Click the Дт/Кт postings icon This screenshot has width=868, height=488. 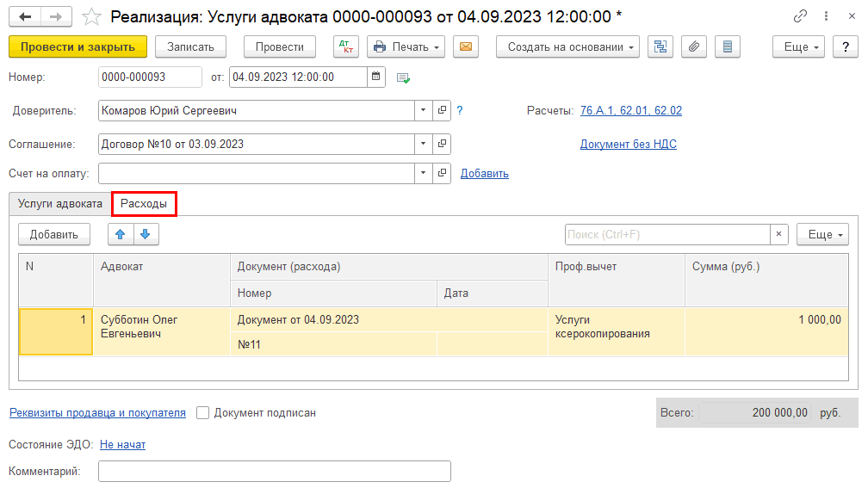tap(346, 46)
